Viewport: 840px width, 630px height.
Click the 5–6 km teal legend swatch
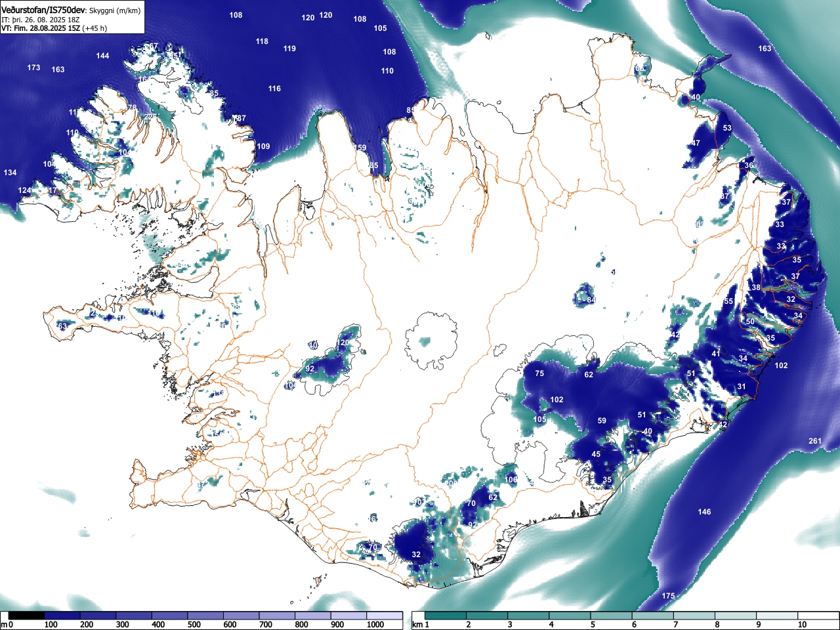(x=612, y=616)
